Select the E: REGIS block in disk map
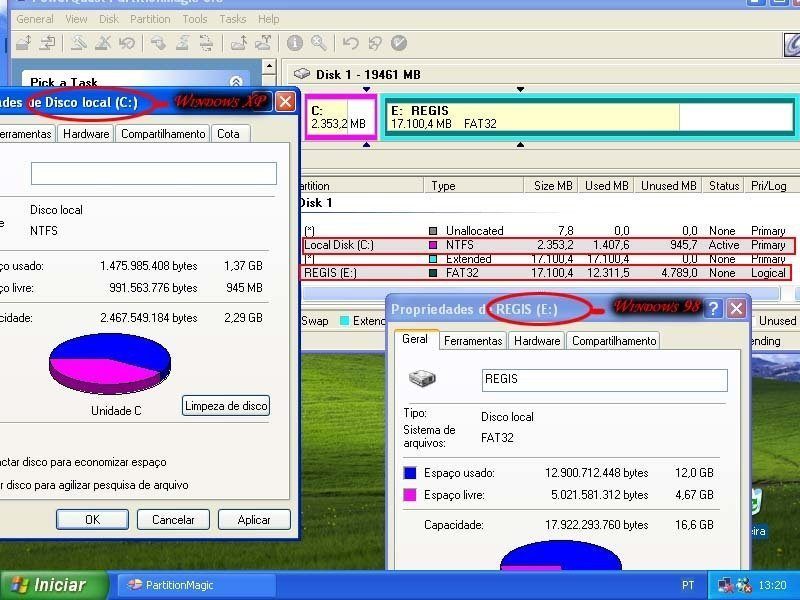 pyautogui.click(x=589, y=117)
